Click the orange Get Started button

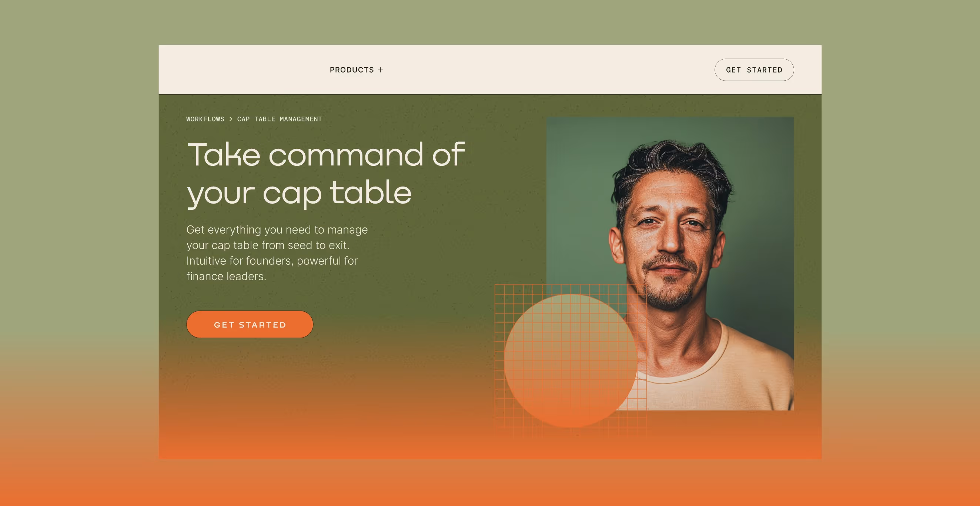coord(250,325)
